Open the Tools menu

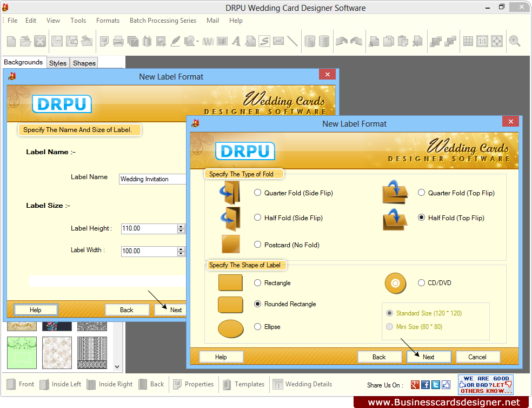[78, 21]
